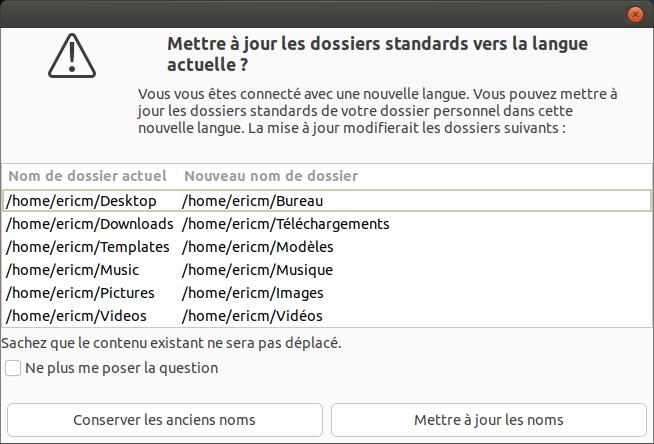The width and height of the screenshot is (654, 444).
Task: Select the /home/ericm/Templates row
Action: click(88, 247)
